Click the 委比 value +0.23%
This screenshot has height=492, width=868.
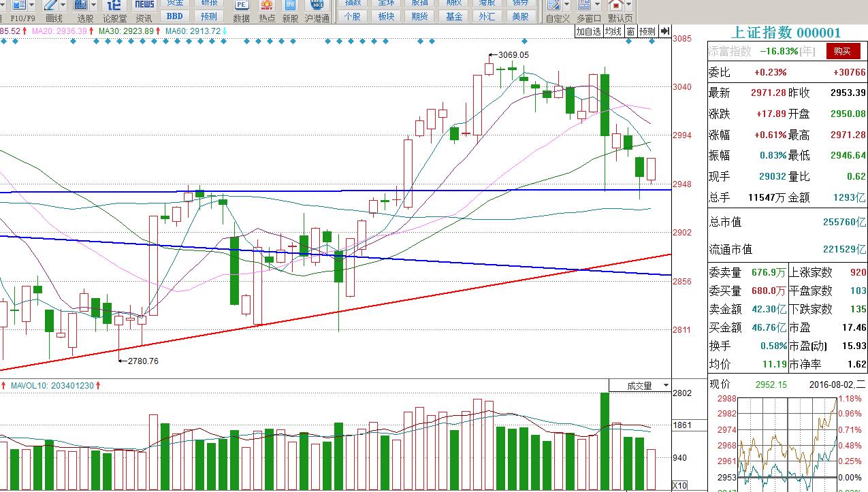[x=771, y=72]
